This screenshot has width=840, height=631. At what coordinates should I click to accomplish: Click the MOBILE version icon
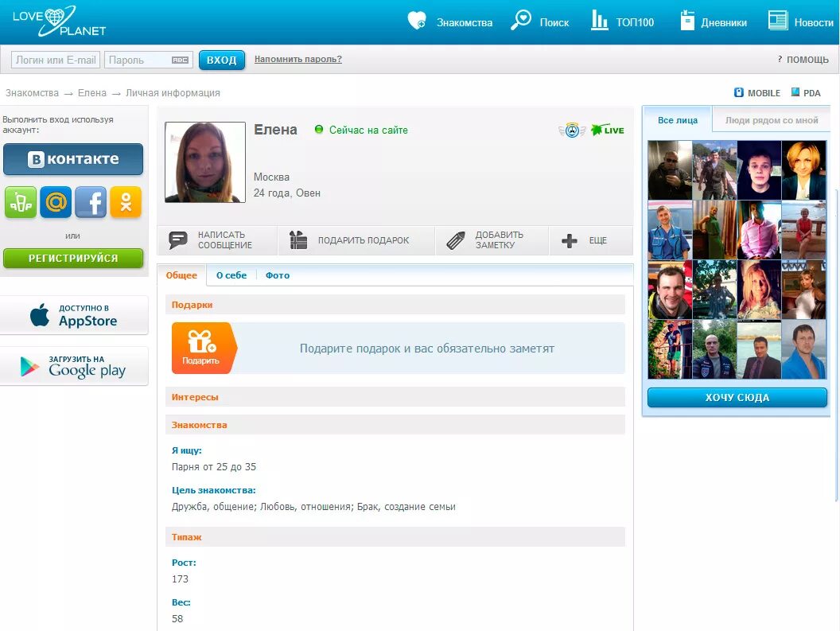tap(739, 92)
